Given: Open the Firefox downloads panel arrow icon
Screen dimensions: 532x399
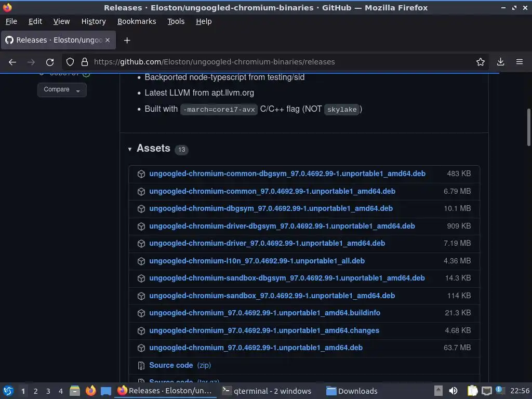Looking at the screenshot, I should [500, 62].
